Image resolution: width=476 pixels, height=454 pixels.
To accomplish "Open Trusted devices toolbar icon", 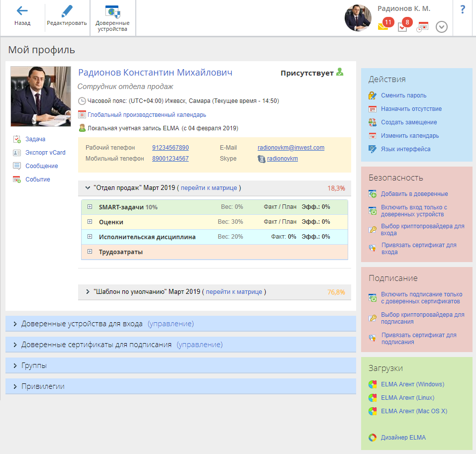I will coord(112,12).
